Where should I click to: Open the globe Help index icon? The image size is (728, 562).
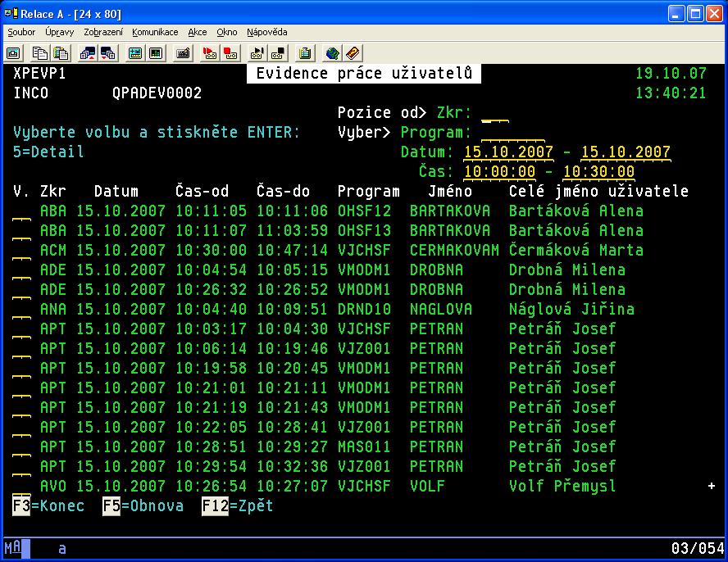click(x=332, y=53)
